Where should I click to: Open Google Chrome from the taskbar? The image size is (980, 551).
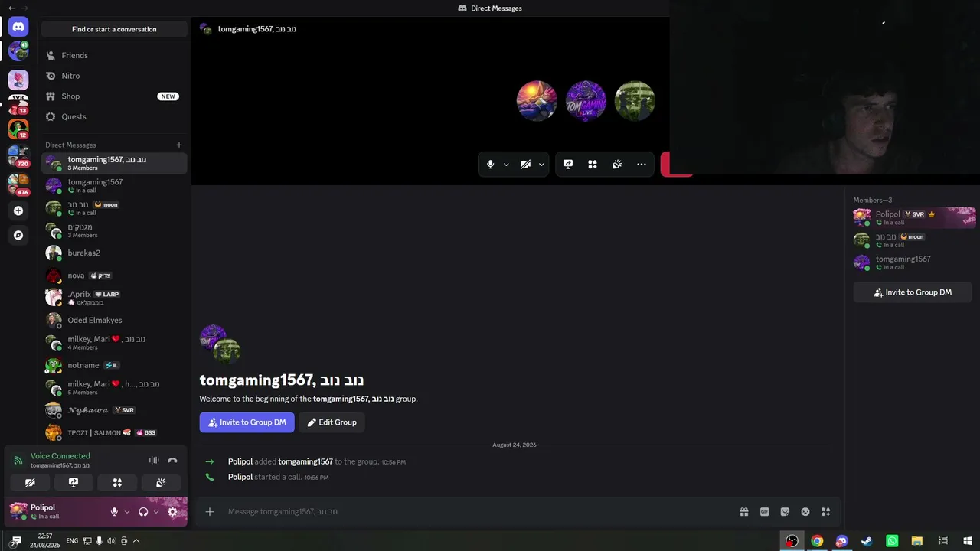[x=817, y=541]
